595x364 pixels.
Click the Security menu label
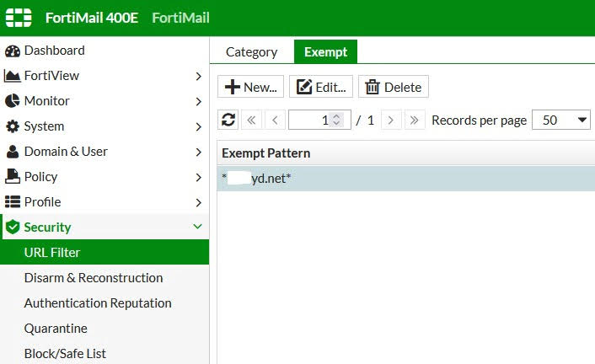tap(47, 227)
